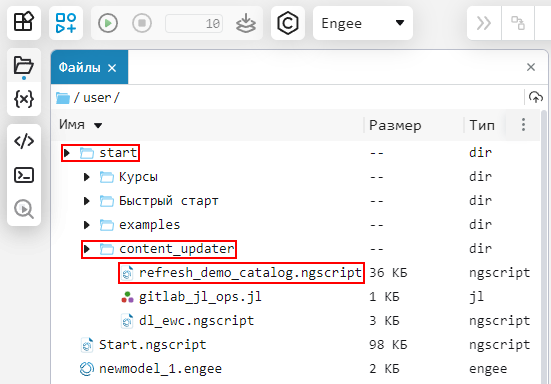Open the command line terminal icon

(24, 175)
